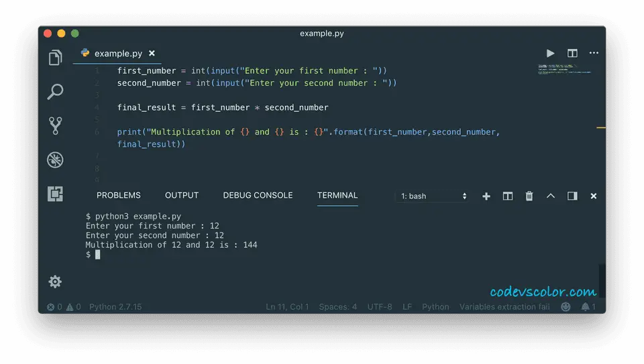Open the Extensions view icon
The image size is (644, 364).
(x=56, y=194)
